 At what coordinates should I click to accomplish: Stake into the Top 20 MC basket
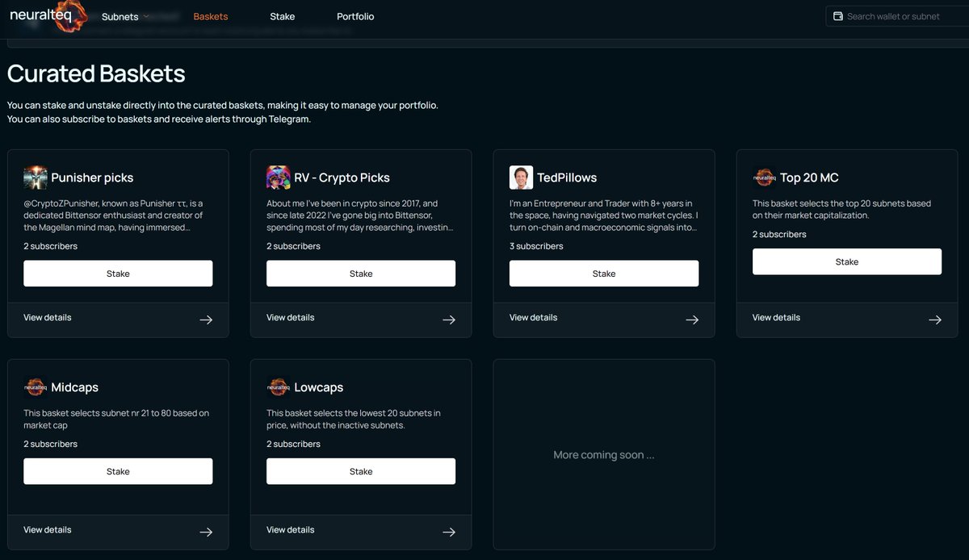coord(847,261)
